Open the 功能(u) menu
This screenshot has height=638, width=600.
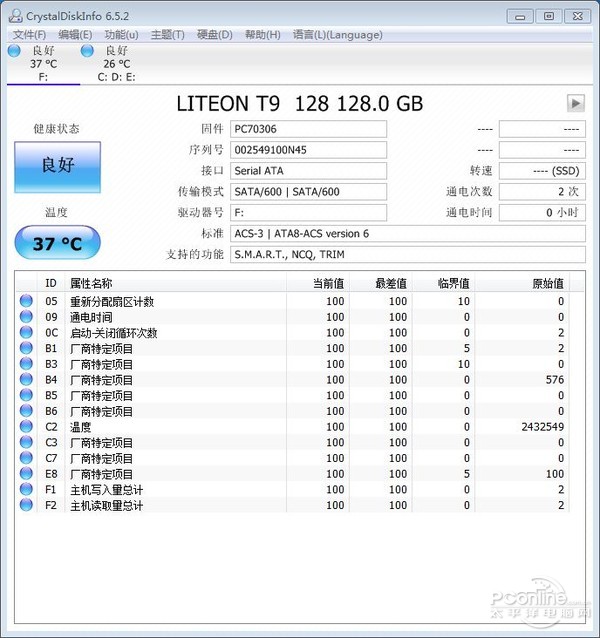pos(121,35)
